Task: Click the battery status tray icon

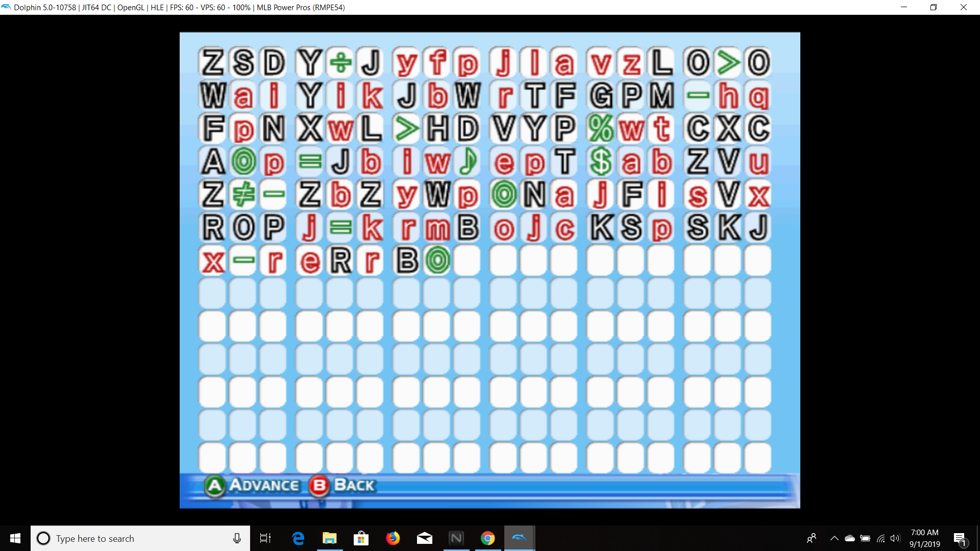Action: [x=865, y=538]
